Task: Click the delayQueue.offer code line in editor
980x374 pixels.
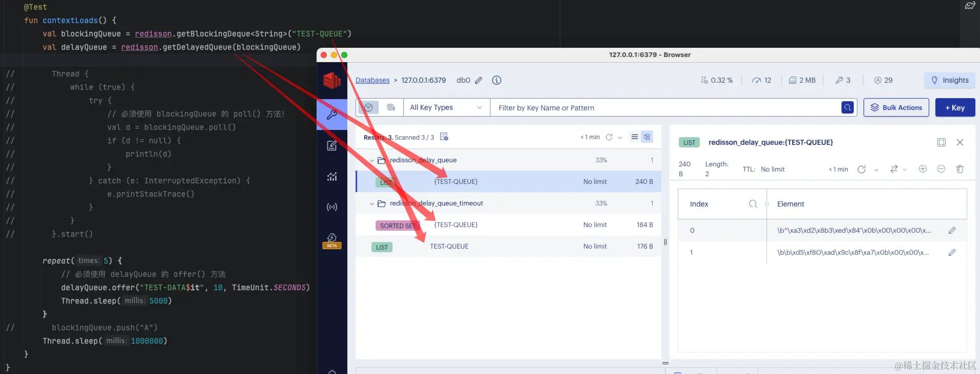Action: [185, 288]
